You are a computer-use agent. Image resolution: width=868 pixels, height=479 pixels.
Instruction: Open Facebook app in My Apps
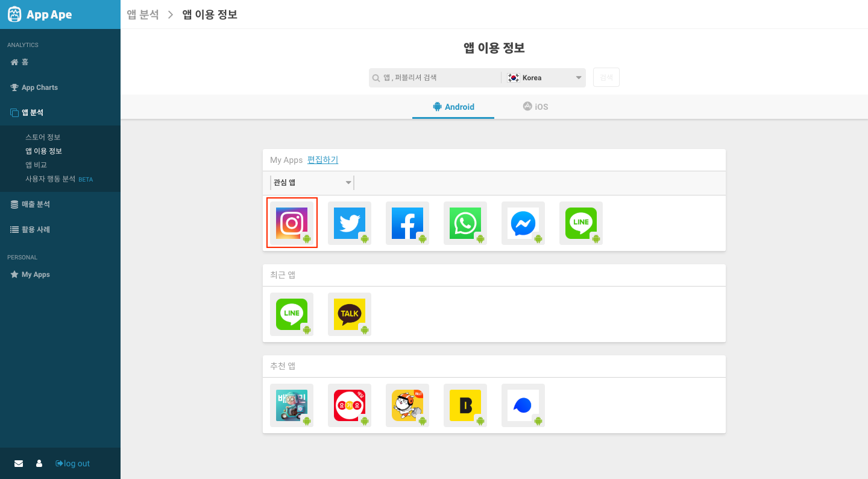pos(407,223)
